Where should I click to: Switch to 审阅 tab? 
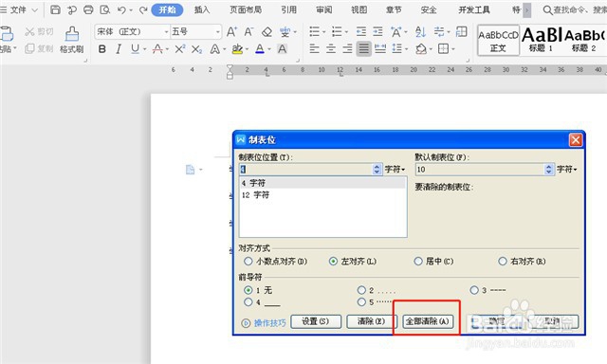click(323, 10)
